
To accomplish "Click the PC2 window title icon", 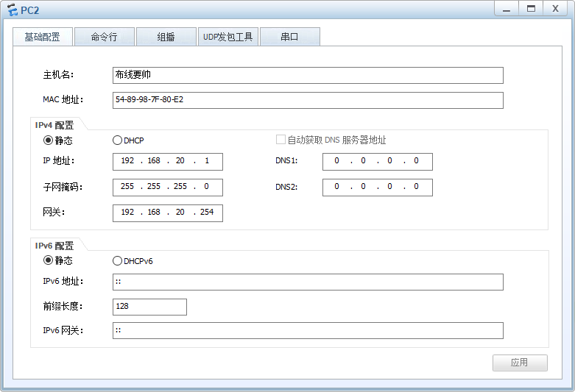I will (x=12, y=10).
